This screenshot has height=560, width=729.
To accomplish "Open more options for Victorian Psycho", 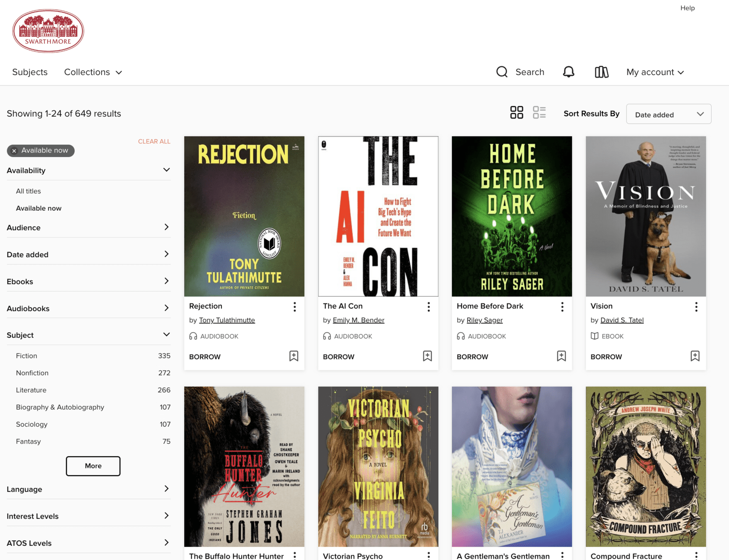I will coord(428,555).
